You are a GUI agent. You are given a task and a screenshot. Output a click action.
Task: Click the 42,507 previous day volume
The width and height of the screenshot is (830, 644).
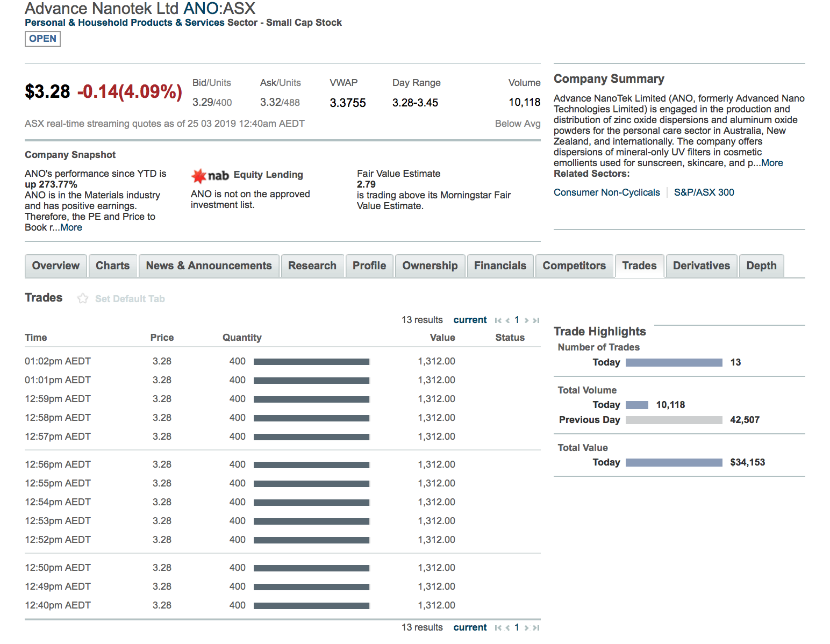pos(745,420)
